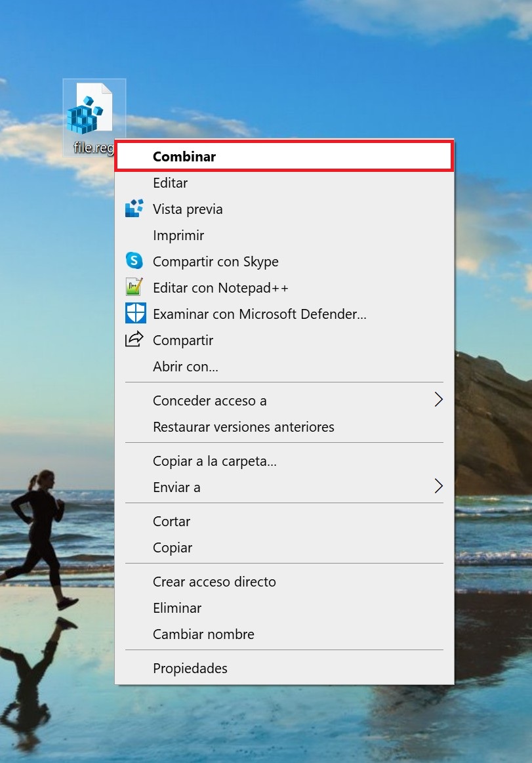Select Restaurar versiones anteriores
Image resolution: width=532 pixels, height=763 pixels.
pos(243,427)
